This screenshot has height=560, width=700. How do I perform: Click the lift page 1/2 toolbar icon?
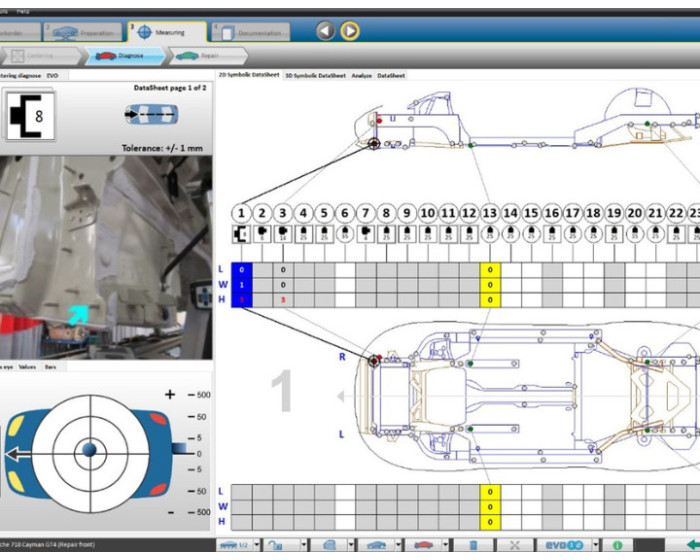pos(234,545)
